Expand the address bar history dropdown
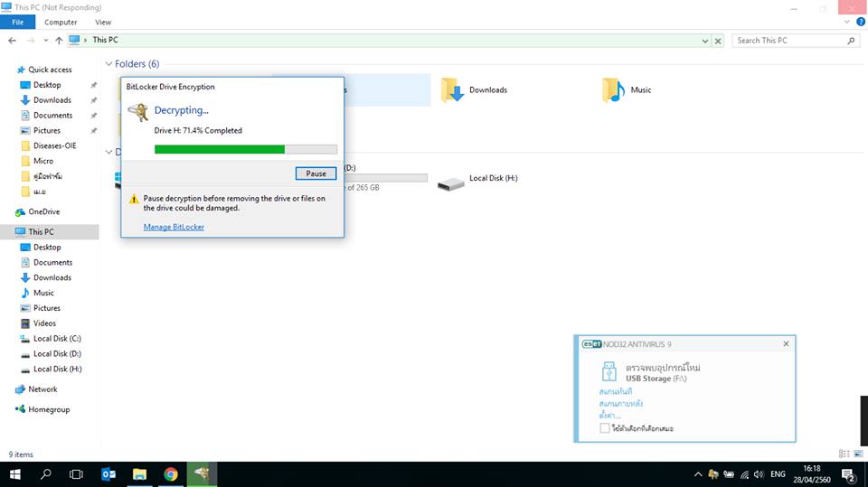The width and height of the screenshot is (868, 487). click(704, 41)
